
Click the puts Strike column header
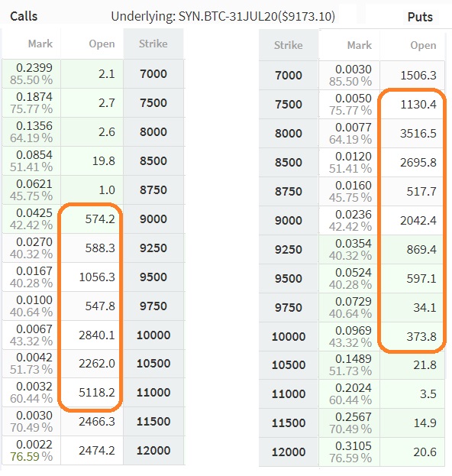pyautogui.click(x=288, y=45)
